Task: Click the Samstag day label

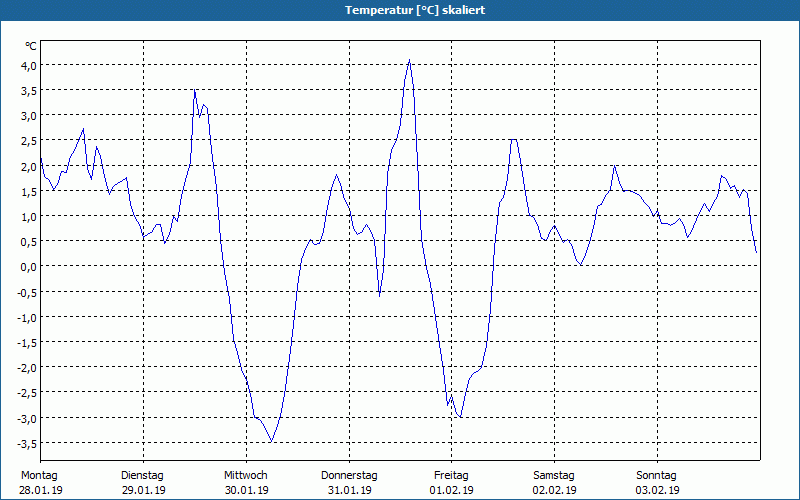Action: tap(554, 476)
